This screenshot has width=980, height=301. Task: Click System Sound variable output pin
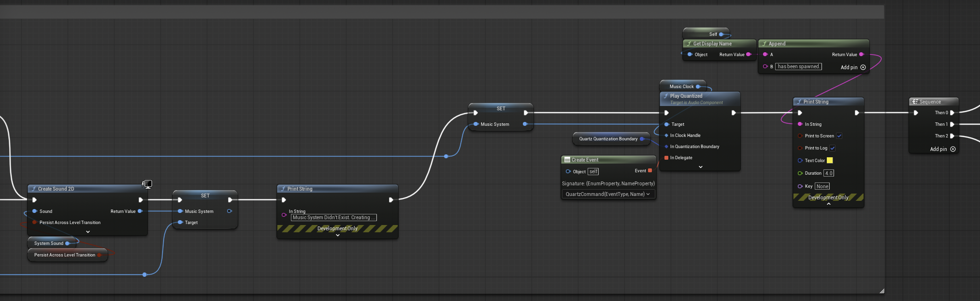68,243
